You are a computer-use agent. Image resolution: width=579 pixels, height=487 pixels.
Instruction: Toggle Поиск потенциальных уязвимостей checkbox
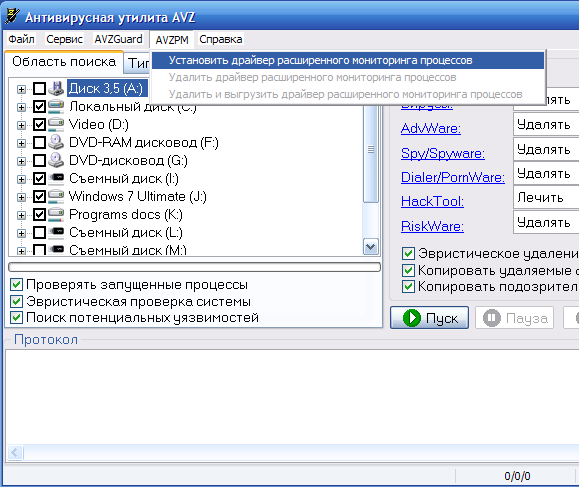pos(16,318)
